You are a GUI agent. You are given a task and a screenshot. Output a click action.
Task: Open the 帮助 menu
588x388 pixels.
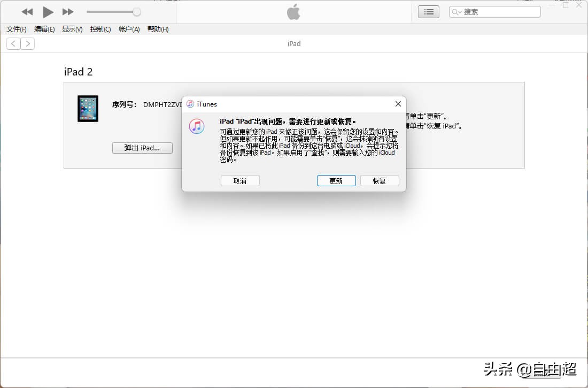(158, 29)
